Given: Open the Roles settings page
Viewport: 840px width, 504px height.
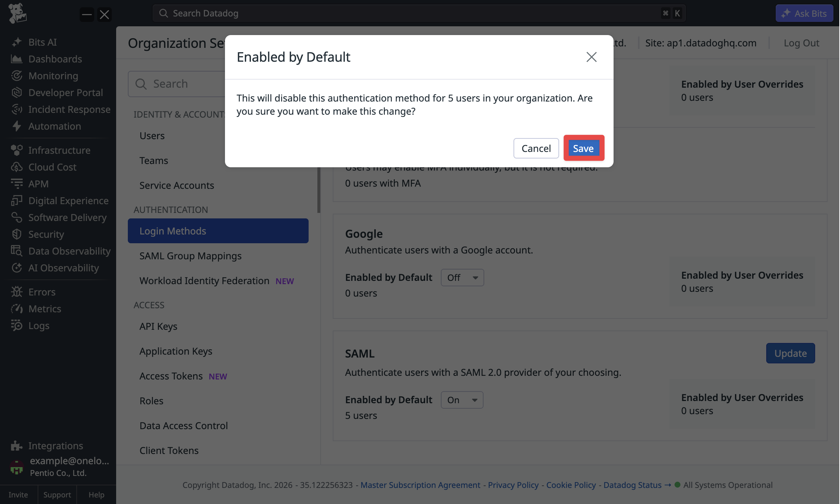Looking at the screenshot, I should tap(151, 401).
